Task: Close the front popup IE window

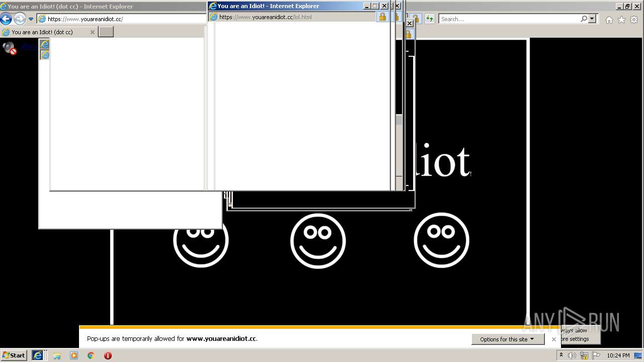Action: pyautogui.click(x=384, y=6)
